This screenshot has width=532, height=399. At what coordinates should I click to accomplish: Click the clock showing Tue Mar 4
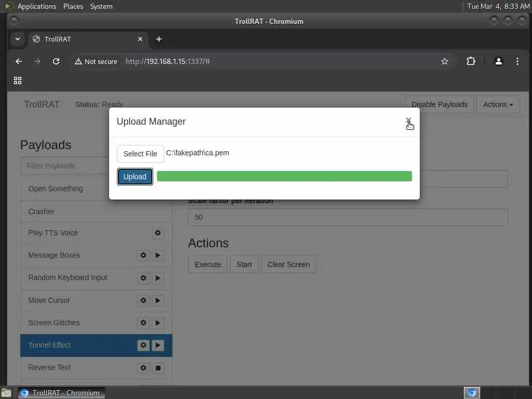tap(498, 6)
